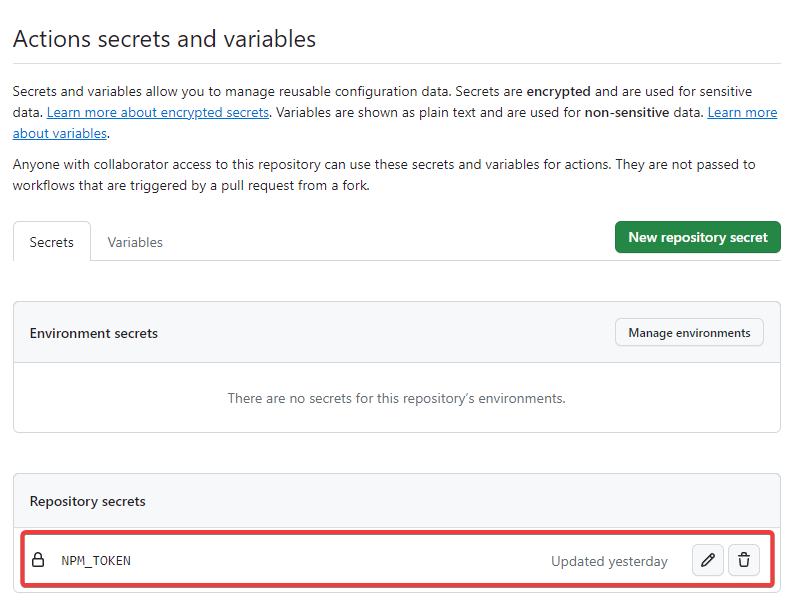The image size is (799, 606).
Task: Click the 'Updated yesterday' timestamp
Action: point(609,561)
